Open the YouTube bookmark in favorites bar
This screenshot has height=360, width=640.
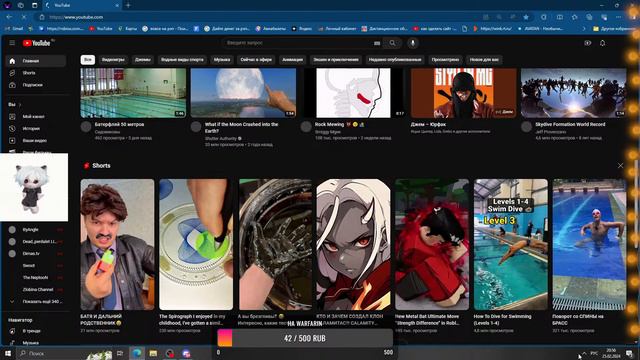[x=101, y=29]
